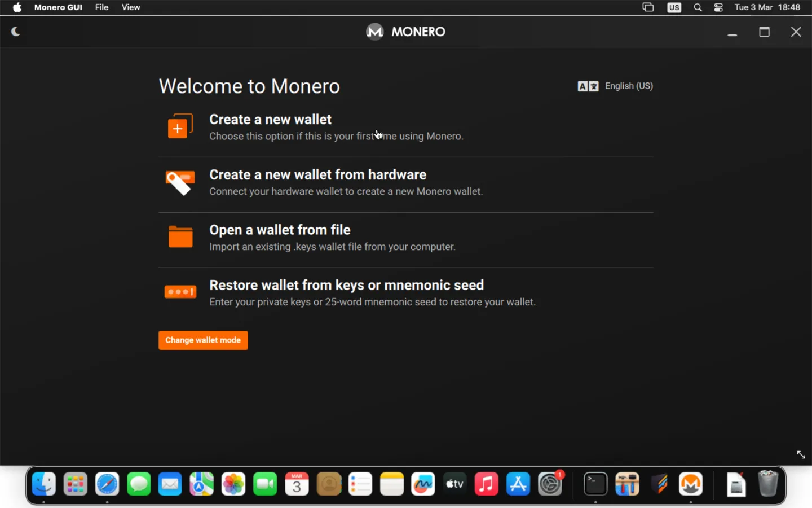Click 'Import an existing .keys wallet file' text
This screenshot has width=812, height=508.
click(x=332, y=247)
